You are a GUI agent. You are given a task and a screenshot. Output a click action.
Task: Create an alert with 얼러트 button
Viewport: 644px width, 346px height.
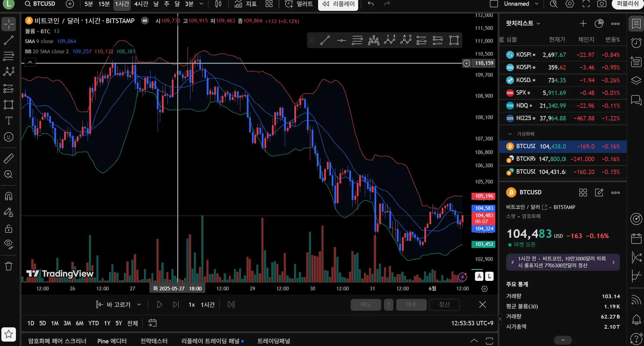point(299,4)
